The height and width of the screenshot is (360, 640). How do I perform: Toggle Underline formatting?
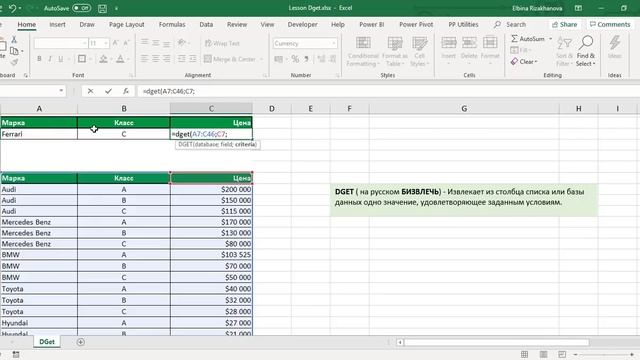(x=61, y=59)
